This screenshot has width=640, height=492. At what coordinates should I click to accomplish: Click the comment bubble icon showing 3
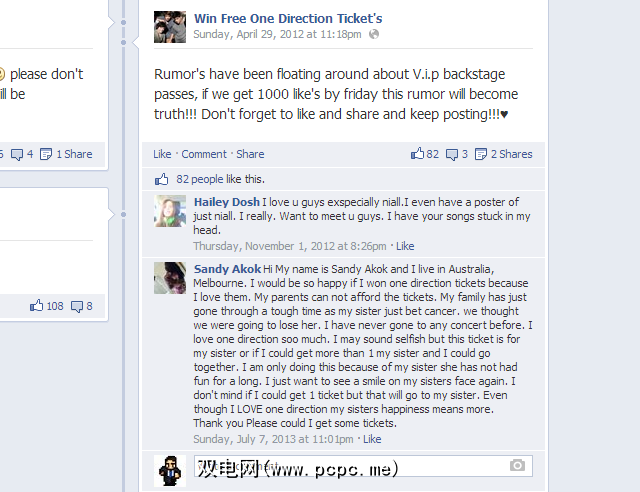[x=452, y=154]
